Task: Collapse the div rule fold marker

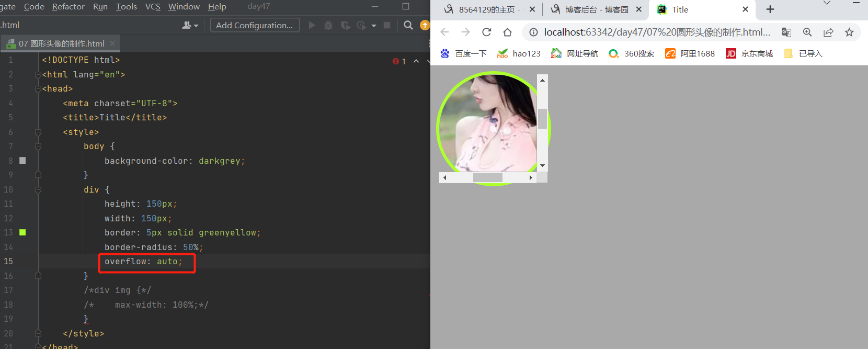Action: [38, 190]
